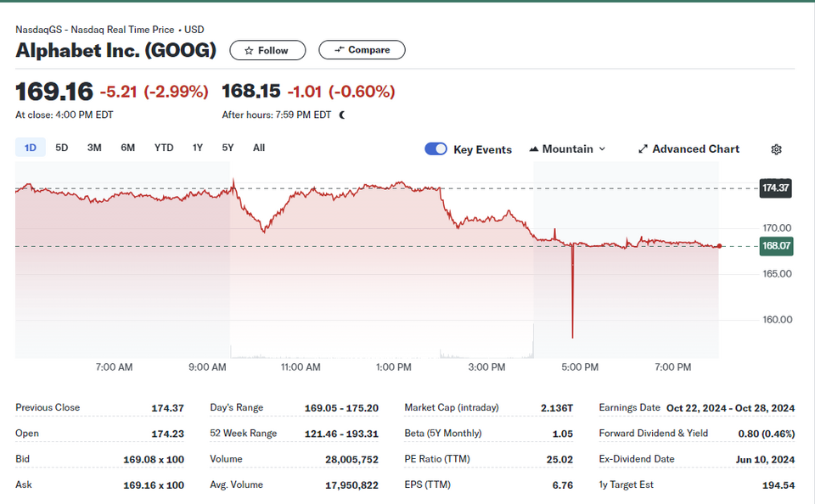Switch chart to YTD range
The width and height of the screenshot is (815, 504).
[x=164, y=148]
